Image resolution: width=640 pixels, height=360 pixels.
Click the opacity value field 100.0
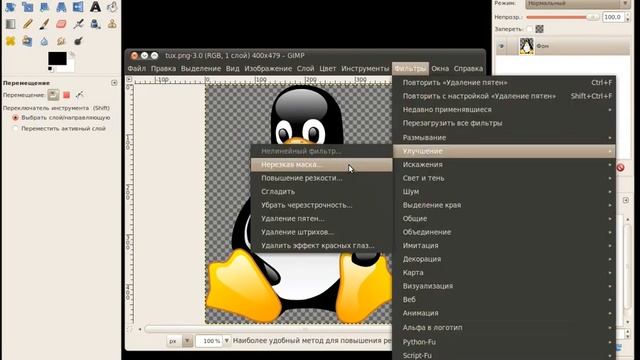click(x=613, y=17)
